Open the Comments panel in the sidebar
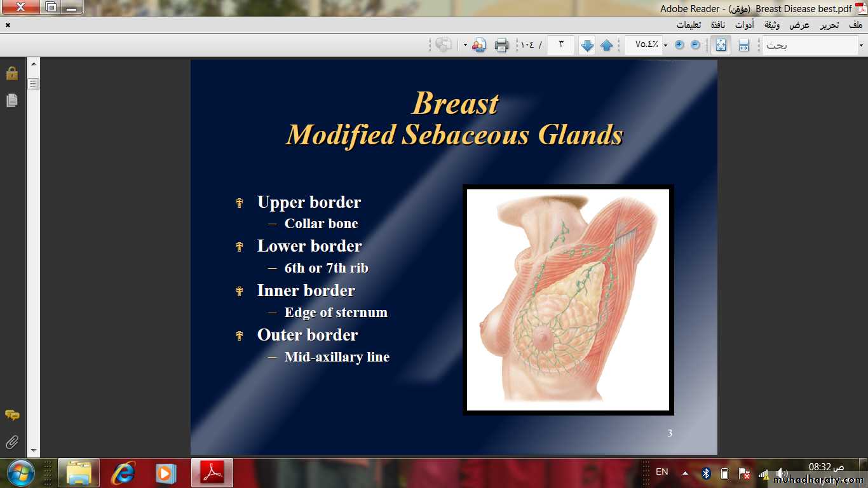Image resolution: width=868 pixels, height=488 pixels. click(12, 415)
